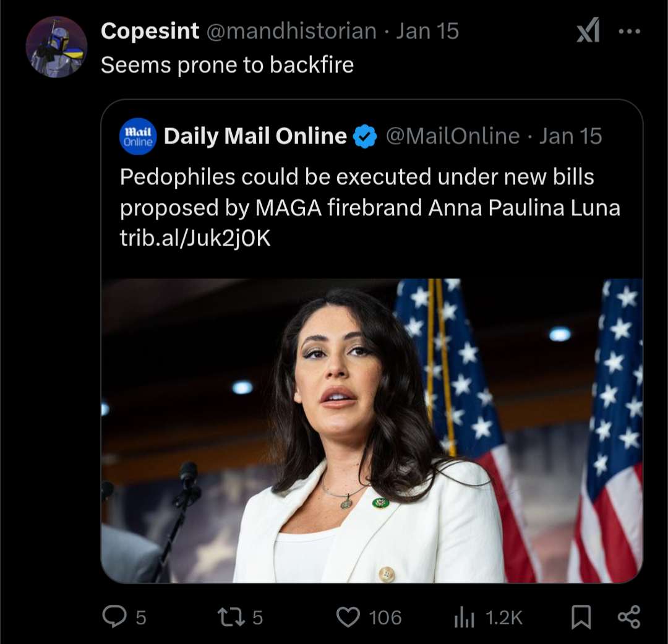The image size is (668, 644).
Task: Click the Daily Mail Online account name
Action: click(255, 136)
